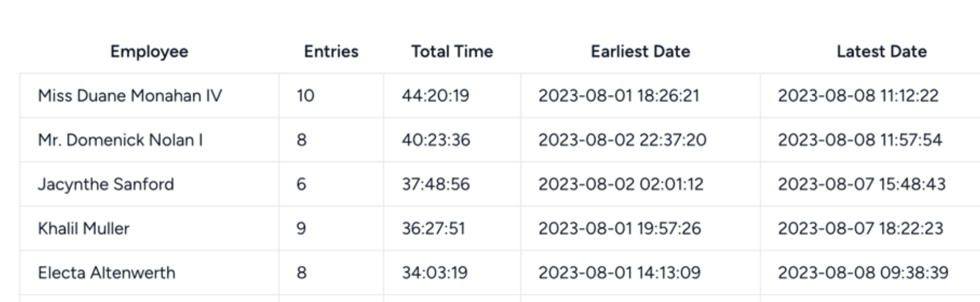Click the Employee column header
The image size is (980, 302).
pos(149,52)
